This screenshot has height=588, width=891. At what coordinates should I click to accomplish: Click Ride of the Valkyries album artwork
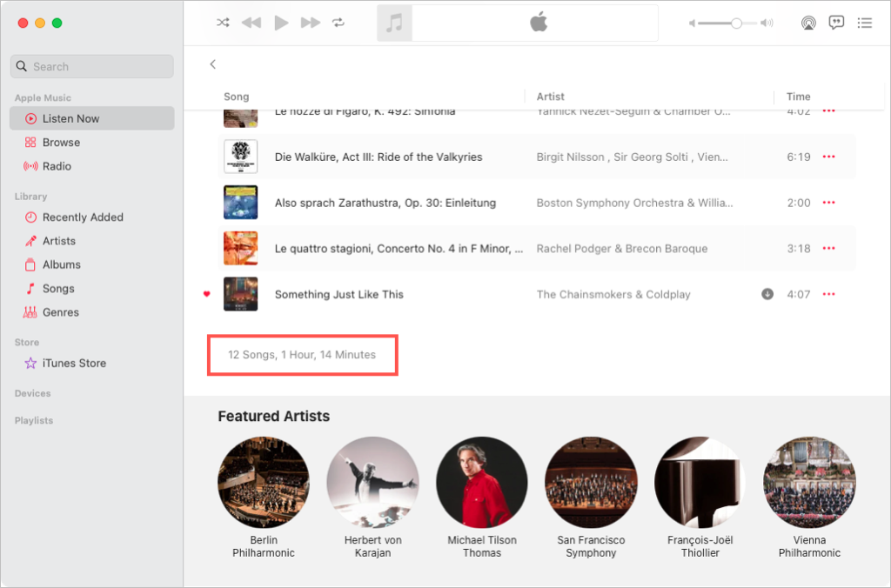coord(240,157)
